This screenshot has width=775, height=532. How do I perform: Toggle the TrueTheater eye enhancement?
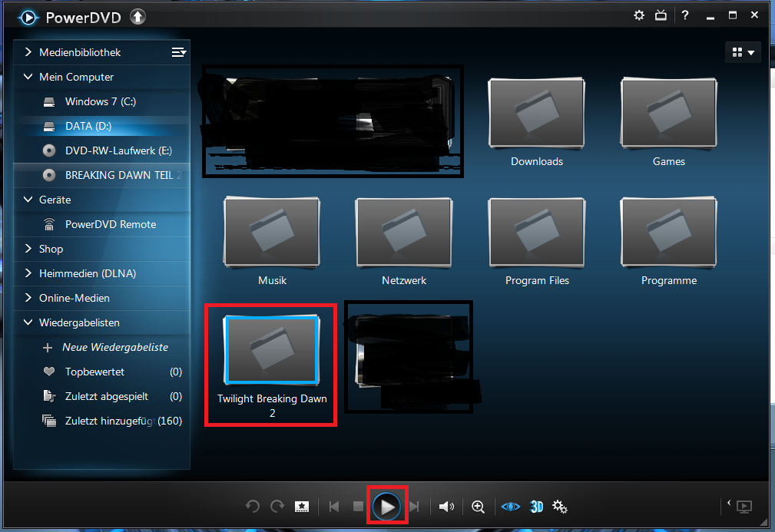[x=510, y=507]
